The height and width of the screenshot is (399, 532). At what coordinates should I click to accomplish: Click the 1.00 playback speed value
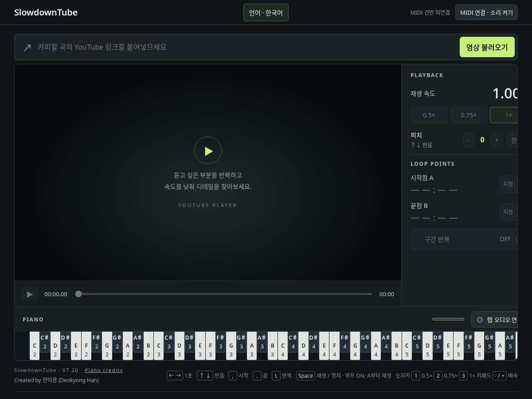505,94
